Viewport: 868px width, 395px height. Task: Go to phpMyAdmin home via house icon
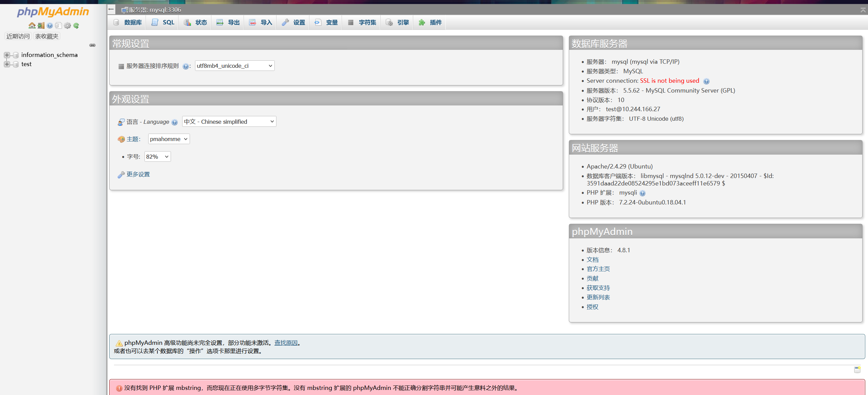[32, 26]
